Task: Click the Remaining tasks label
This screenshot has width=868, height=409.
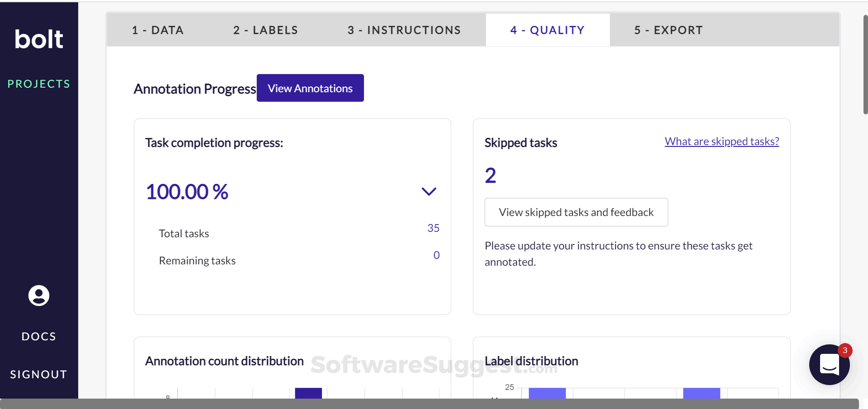Action: 197,261
